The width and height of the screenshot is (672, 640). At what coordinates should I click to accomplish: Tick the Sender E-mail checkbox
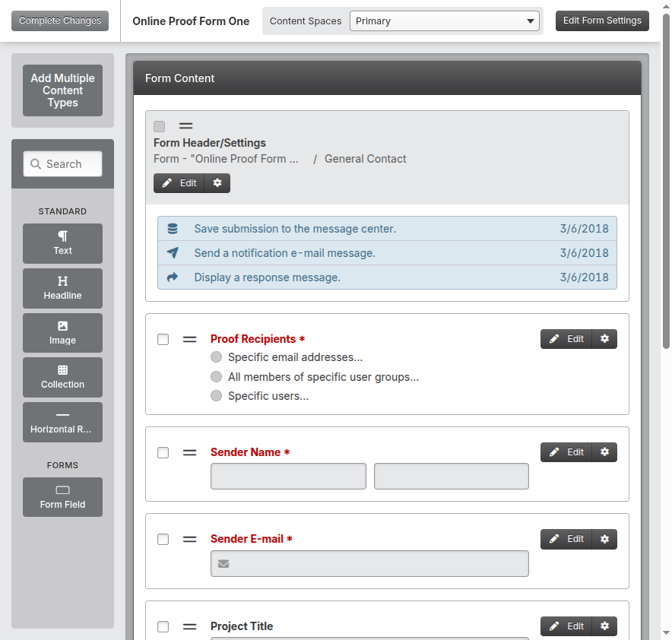coord(163,539)
